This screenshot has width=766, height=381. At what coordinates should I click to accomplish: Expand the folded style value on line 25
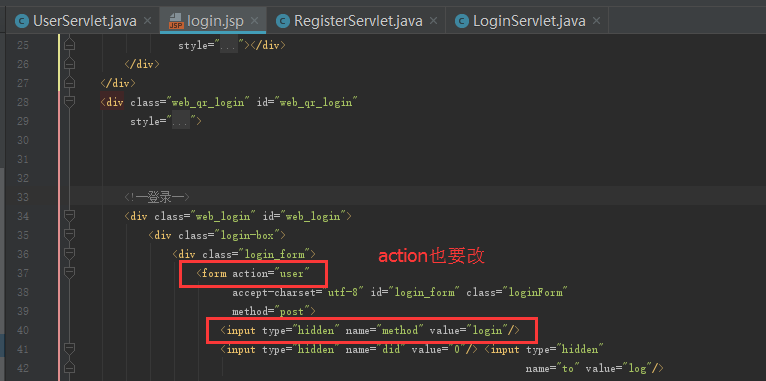coord(229,45)
